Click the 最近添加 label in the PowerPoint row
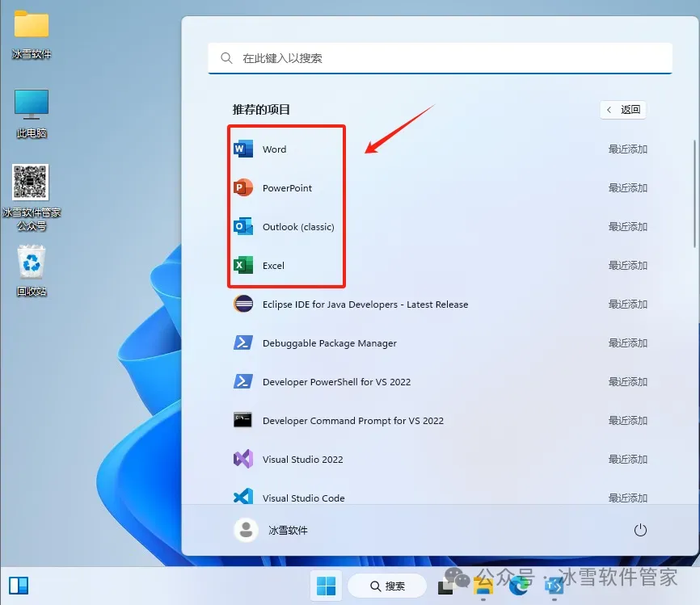The width and height of the screenshot is (700, 605). click(628, 188)
